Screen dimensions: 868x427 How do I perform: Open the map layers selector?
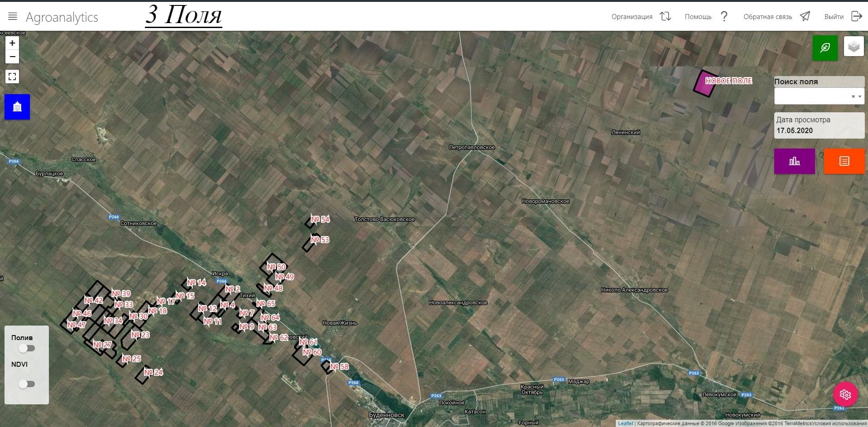[x=854, y=47]
